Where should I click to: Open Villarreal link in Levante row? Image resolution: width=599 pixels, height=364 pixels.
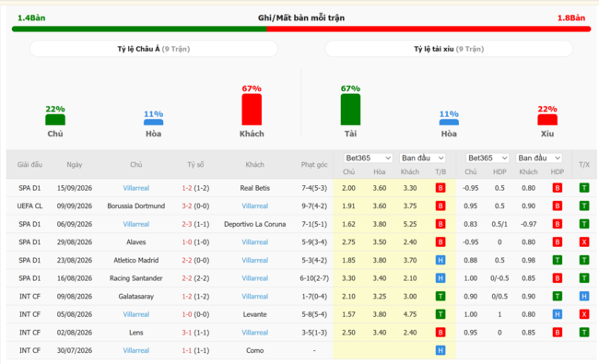point(136,314)
